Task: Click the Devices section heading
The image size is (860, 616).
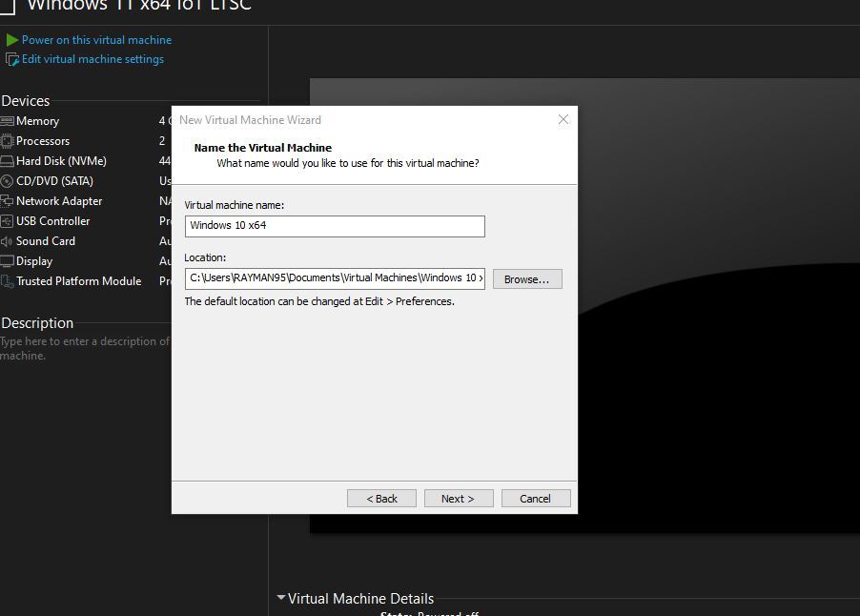Action: tap(25, 101)
